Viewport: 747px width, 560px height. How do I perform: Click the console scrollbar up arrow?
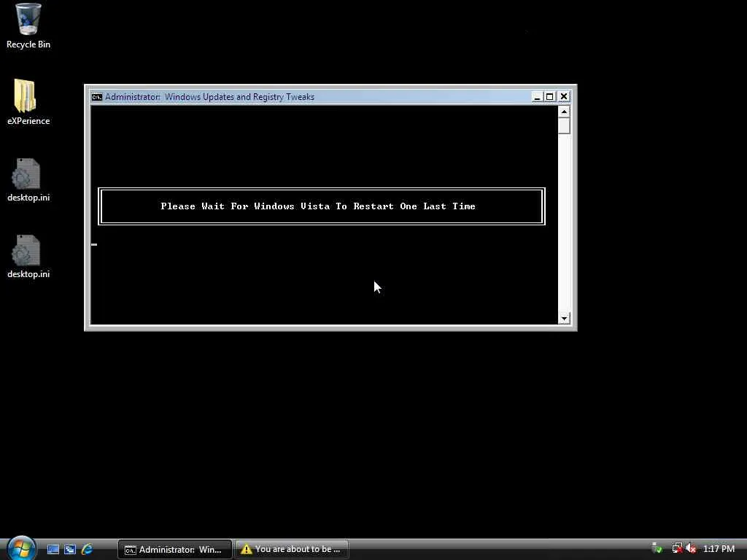(x=564, y=112)
